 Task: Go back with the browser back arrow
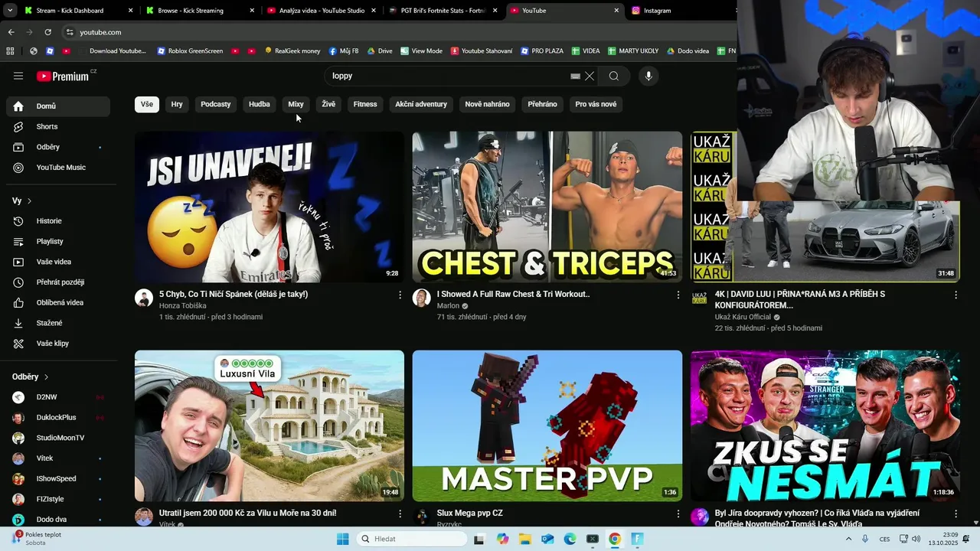11,32
